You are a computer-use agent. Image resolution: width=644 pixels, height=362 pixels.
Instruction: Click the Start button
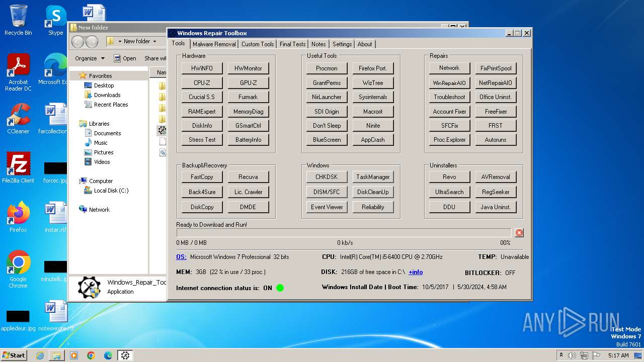coord(14,355)
